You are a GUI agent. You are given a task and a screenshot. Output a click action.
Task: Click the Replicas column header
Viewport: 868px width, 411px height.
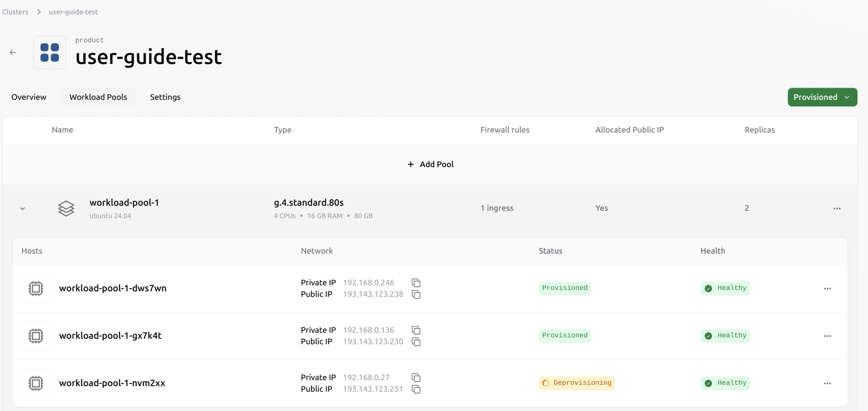(759, 130)
